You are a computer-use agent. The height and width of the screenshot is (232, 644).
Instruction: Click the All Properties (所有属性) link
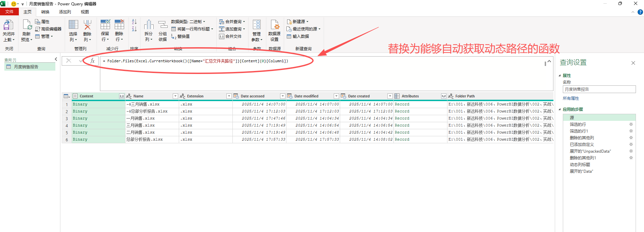[x=571, y=98]
